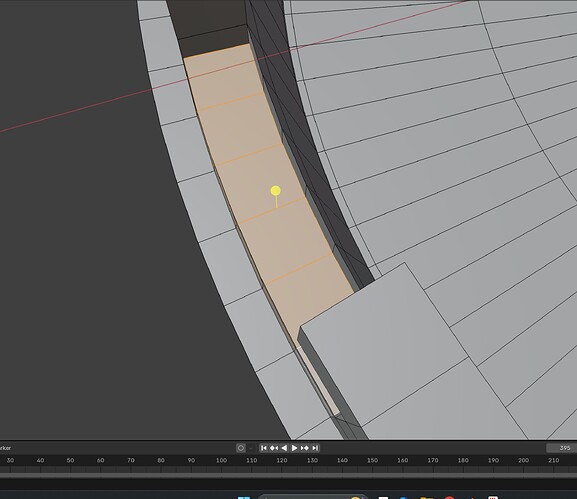Jump to the next keyframe
577x499 pixels.
(305, 448)
